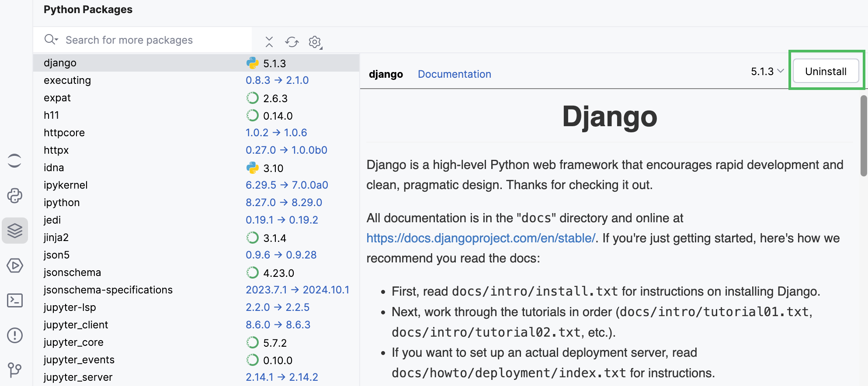
Task: Click the collapse all packages icon
Action: (x=269, y=42)
